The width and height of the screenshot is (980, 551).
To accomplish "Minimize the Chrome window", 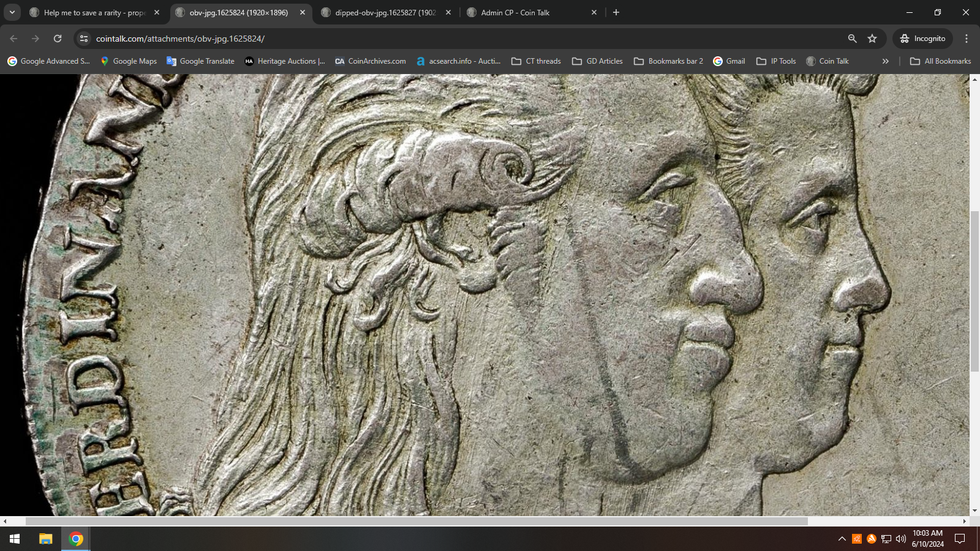I will click(910, 12).
